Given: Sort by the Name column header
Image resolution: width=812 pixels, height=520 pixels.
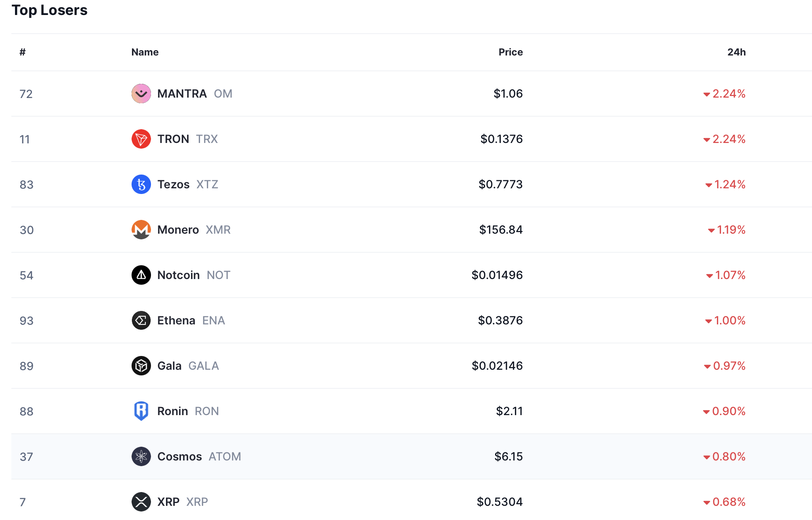Looking at the screenshot, I should pyautogui.click(x=145, y=52).
